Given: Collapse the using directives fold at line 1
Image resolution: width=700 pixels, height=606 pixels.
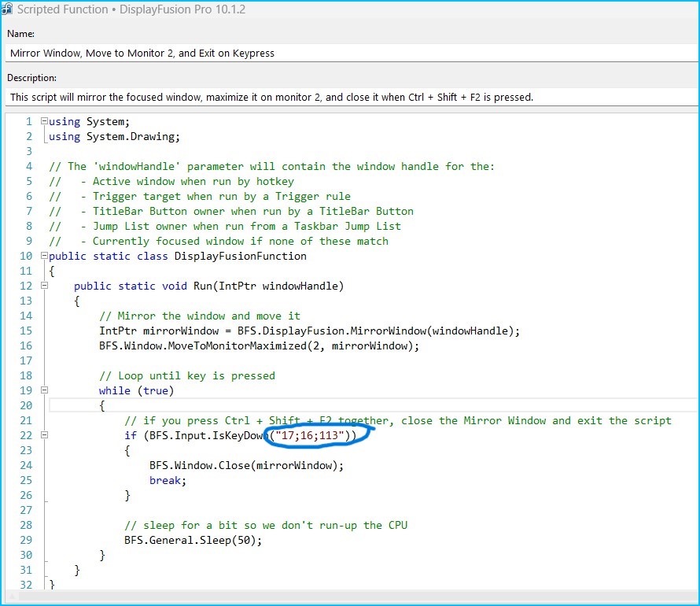Looking at the screenshot, I should tap(44, 122).
